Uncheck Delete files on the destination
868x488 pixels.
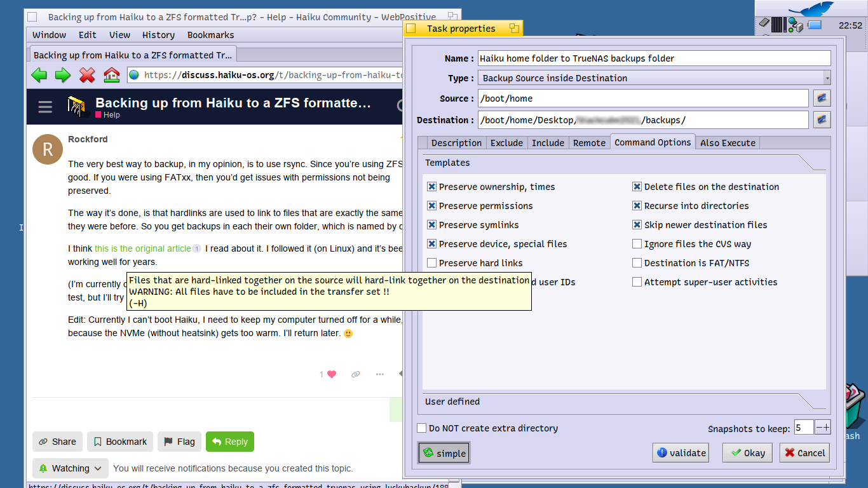pyautogui.click(x=637, y=187)
